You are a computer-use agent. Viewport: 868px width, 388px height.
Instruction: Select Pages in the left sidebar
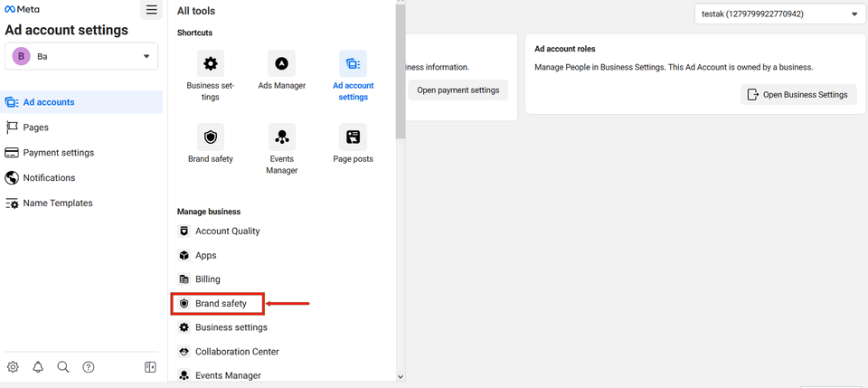click(36, 128)
